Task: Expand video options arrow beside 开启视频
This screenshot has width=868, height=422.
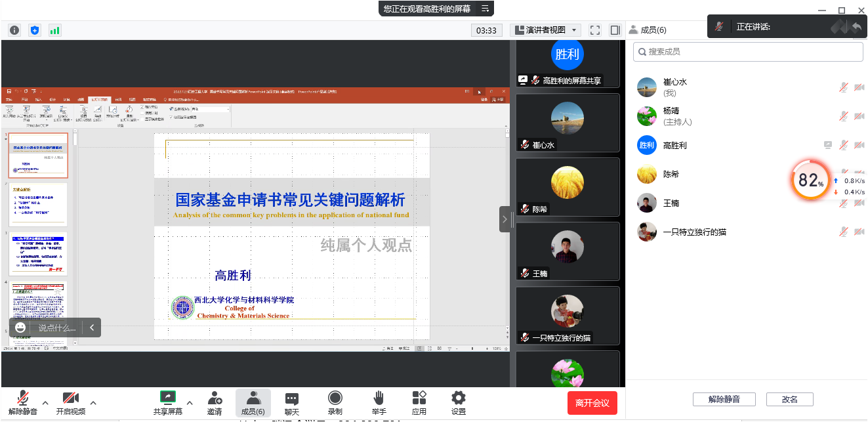Action: point(93,402)
